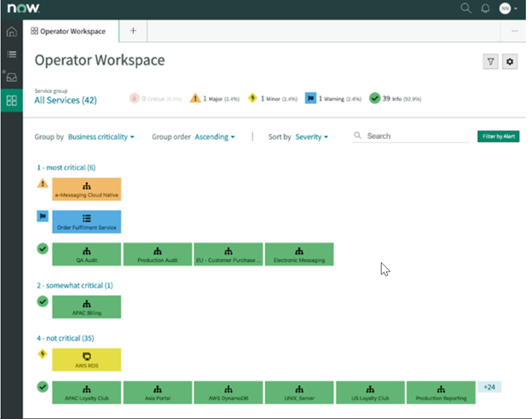Filter by 1 Warning severity
Image resolution: width=532 pixels, height=419 pixels.
tap(332, 99)
